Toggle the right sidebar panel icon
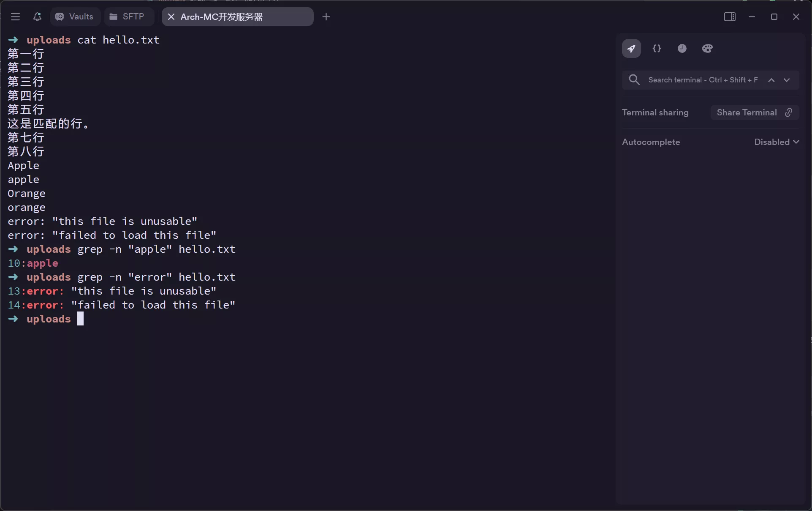 [x=730, y=17]
